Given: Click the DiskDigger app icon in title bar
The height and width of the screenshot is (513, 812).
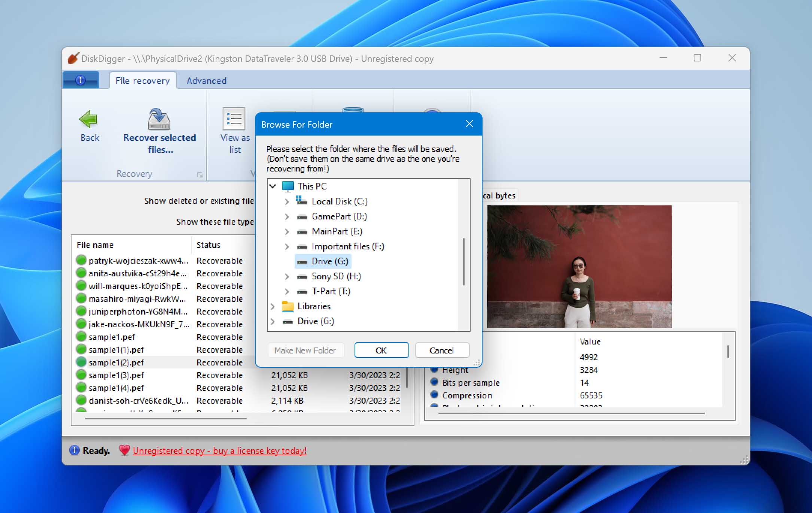Looking at the screenshot, I should [73, 58].
